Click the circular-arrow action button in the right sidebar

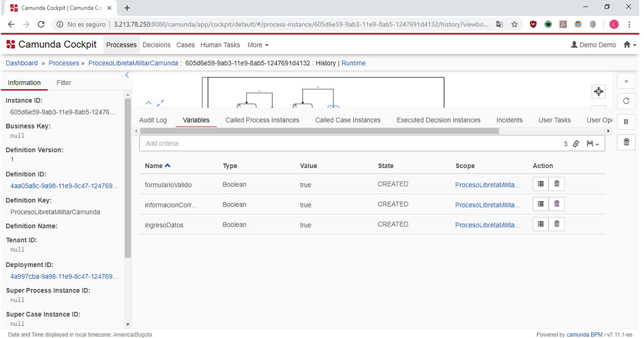pyautogui.click(x=626, y=101)
